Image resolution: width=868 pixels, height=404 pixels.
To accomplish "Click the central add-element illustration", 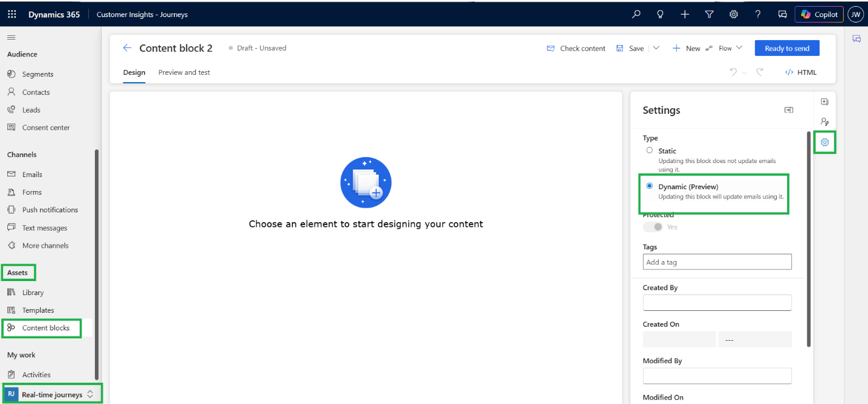I will tap(366, 183).
